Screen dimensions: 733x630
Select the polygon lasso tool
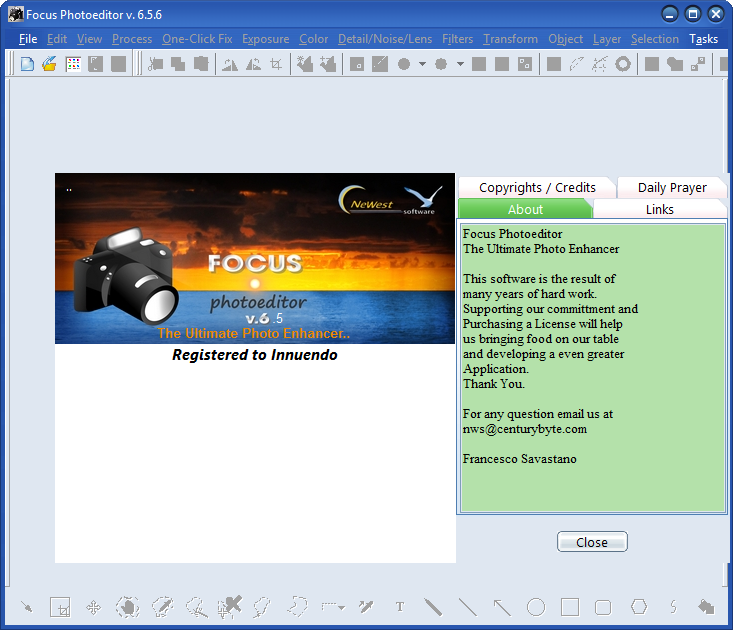pyautogui.click(x=297, y=607)
